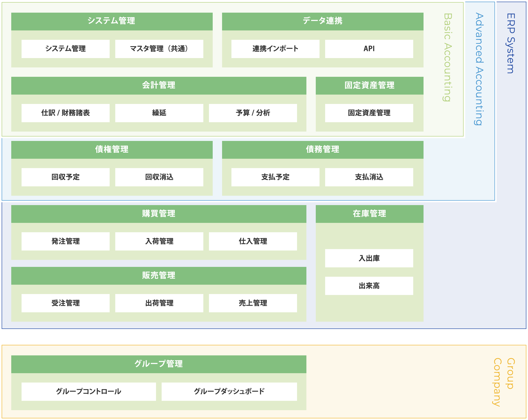The image size is (528, 420).
Task: Select the 繰延 module box
Action: coord(159,113)
